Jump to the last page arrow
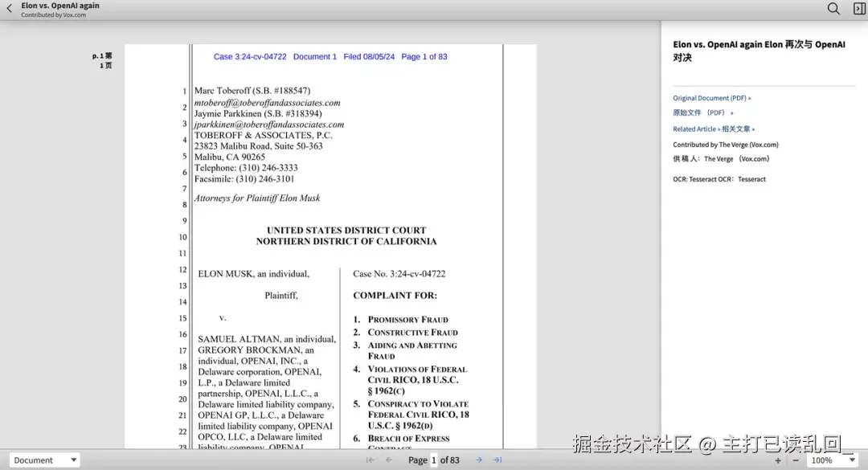 click(497, 460)
